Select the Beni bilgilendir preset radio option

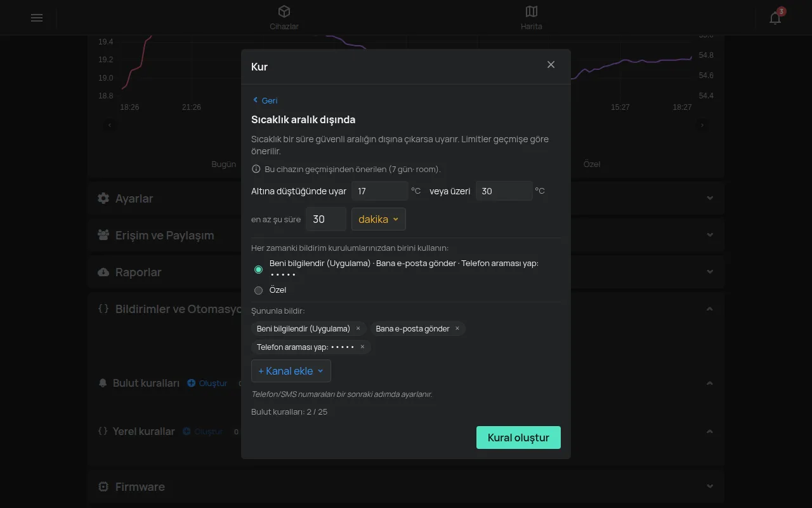coord(258,269)
